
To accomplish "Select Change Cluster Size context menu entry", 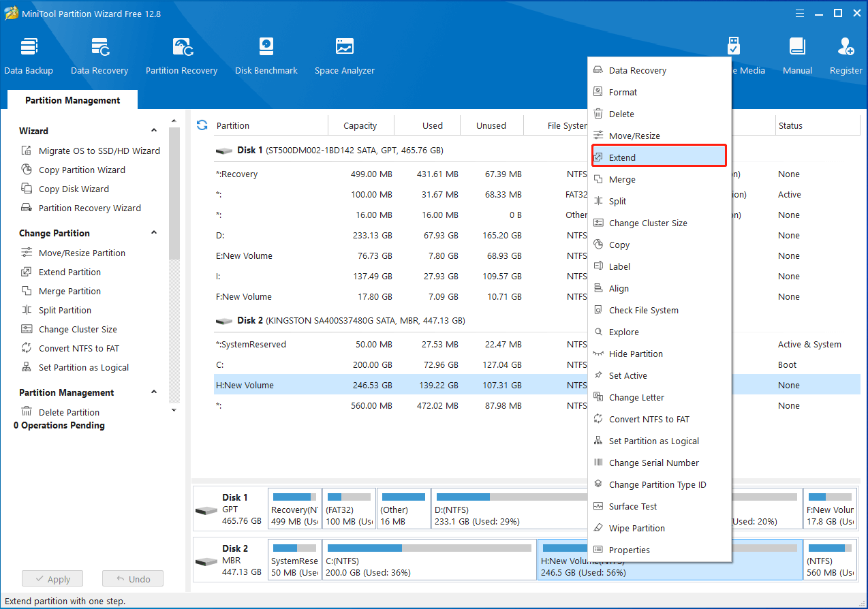I will click(647, 223).
